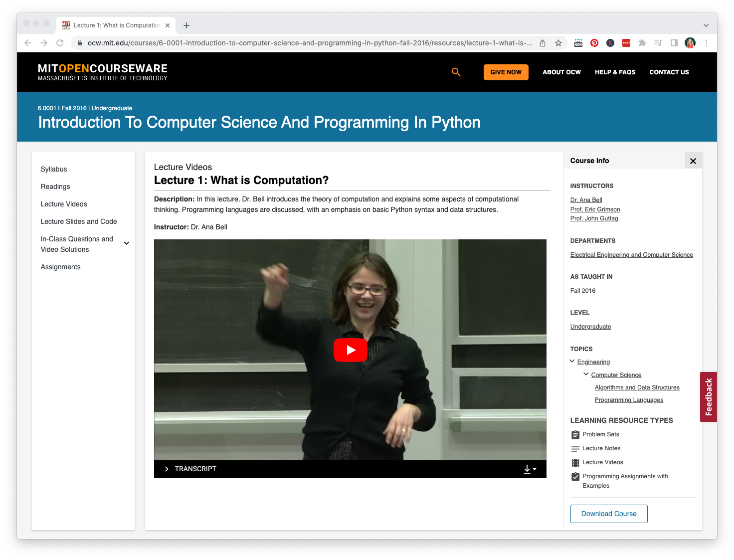Open the video download dropdown
The image size is (734, 560).
(530, 469)
